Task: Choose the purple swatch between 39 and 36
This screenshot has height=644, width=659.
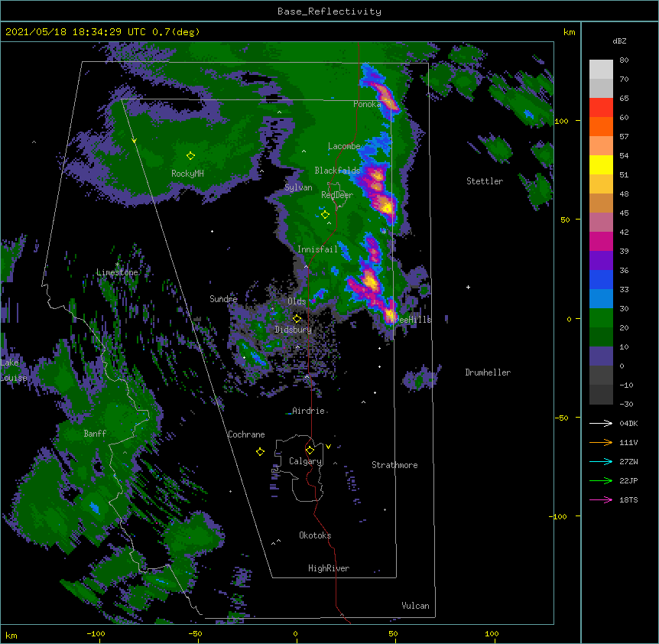Action: [x=601, y=260]
